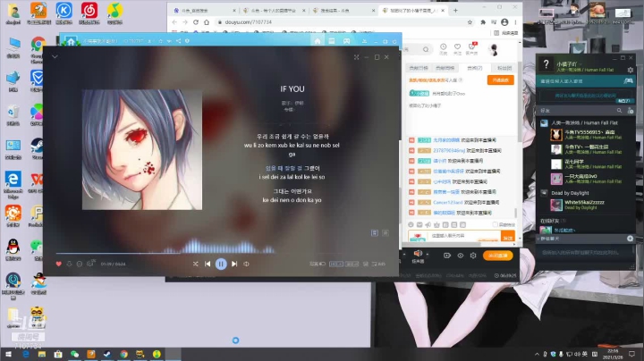
Task: Open the playlist queue icon
Action: (x=378, y=264)
